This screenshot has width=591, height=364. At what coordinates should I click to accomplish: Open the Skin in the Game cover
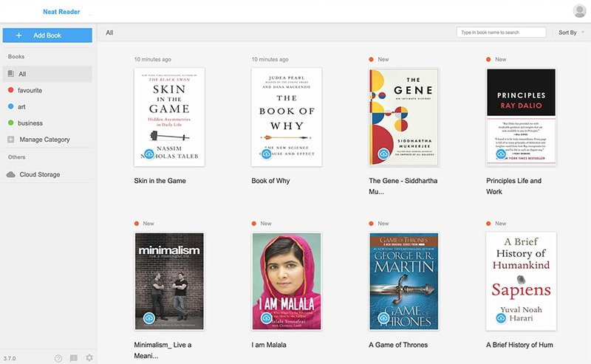tap(169, 117)
